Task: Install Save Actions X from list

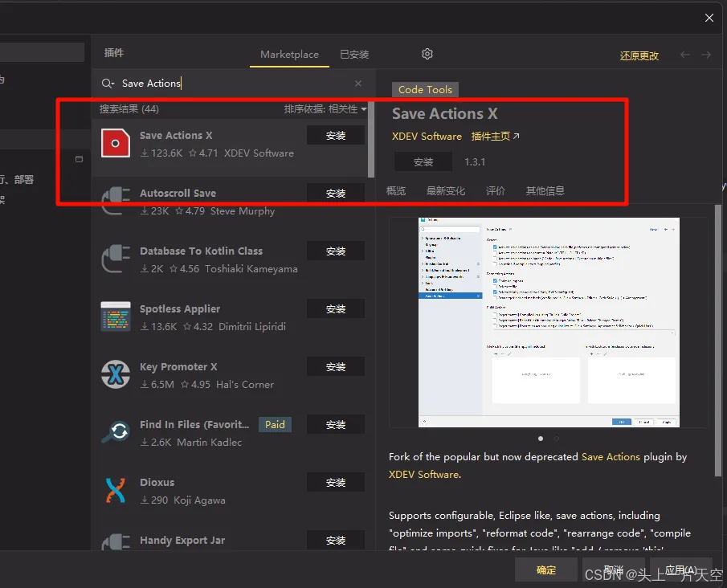Action: [x=336, y=136]
